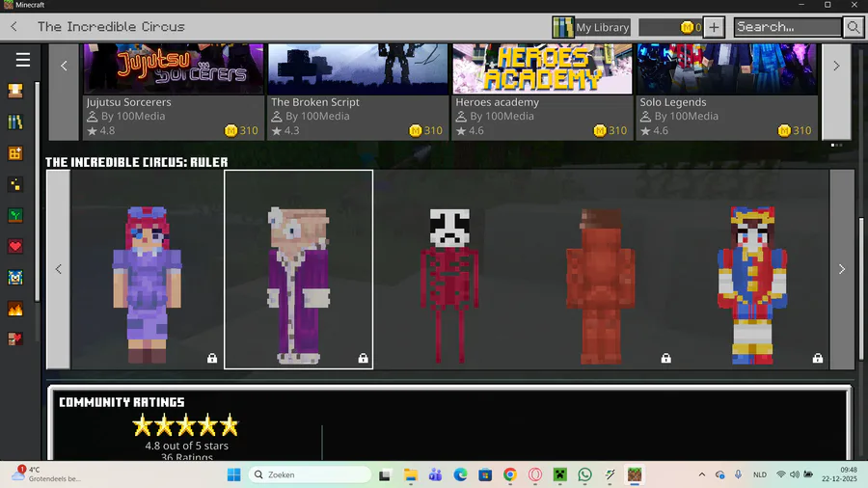
Task: Click the lock on the purple dress skin
Action: click(x=212, y=358)
